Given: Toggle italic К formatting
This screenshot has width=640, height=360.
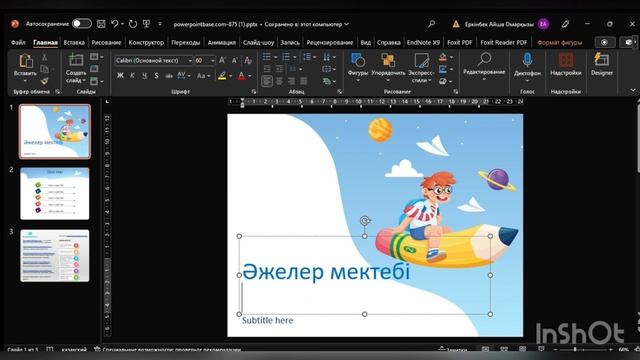Looking at the screenshot, I should click(x=132, y=76).
